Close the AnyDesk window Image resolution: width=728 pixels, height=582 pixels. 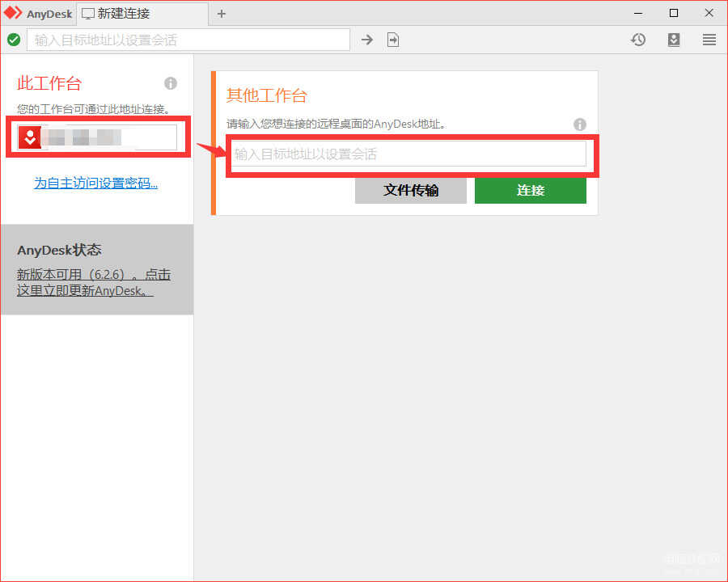(709, 14)
